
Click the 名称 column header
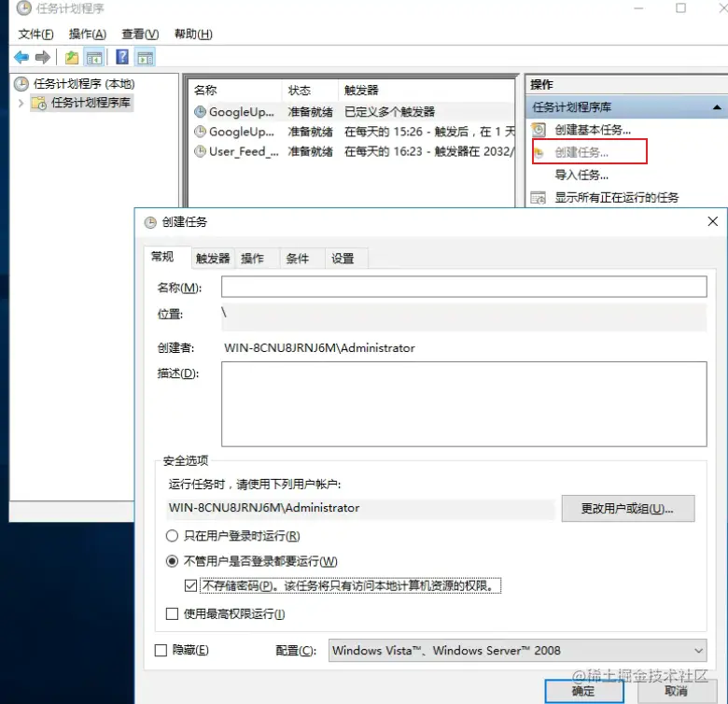[205, 90]
